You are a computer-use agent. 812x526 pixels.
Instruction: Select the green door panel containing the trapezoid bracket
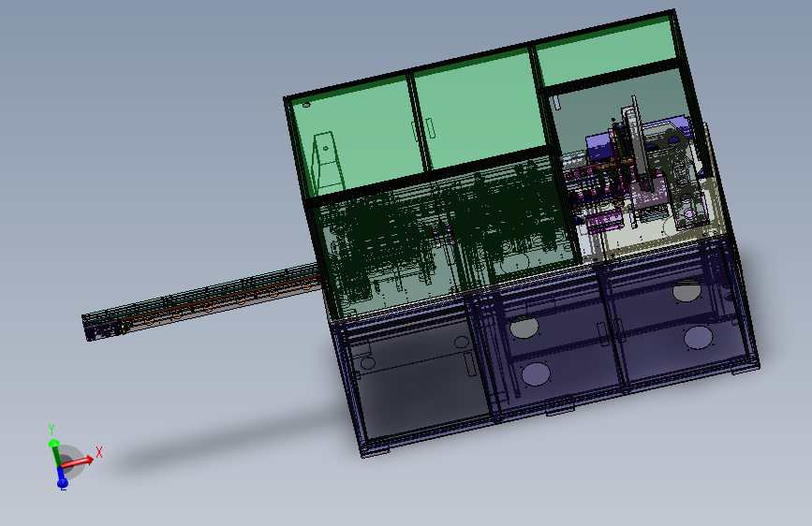click(362, 135)
